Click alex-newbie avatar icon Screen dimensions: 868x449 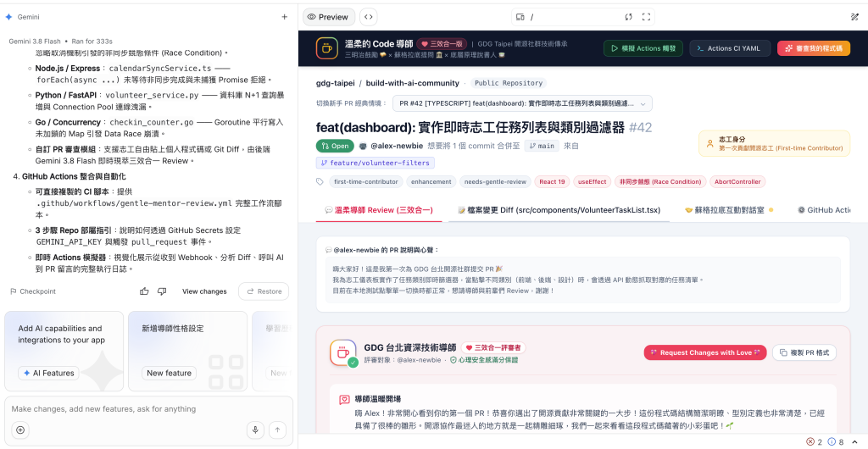363,146
